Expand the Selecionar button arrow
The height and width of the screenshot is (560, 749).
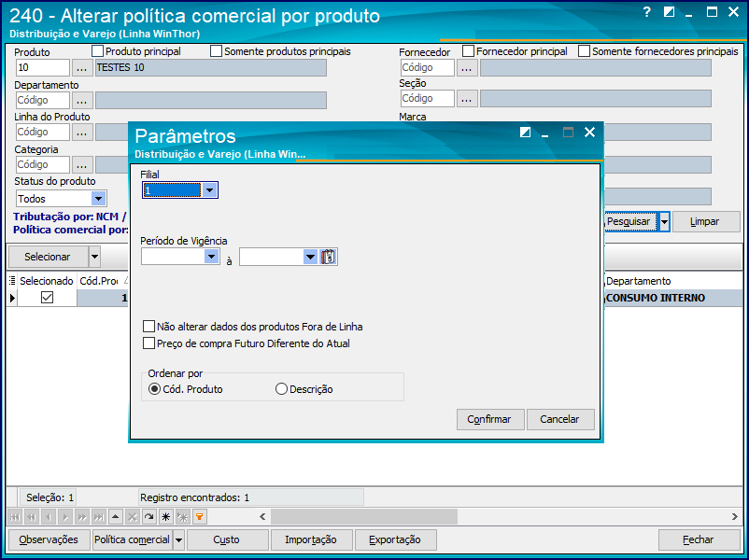click(94, 257)
